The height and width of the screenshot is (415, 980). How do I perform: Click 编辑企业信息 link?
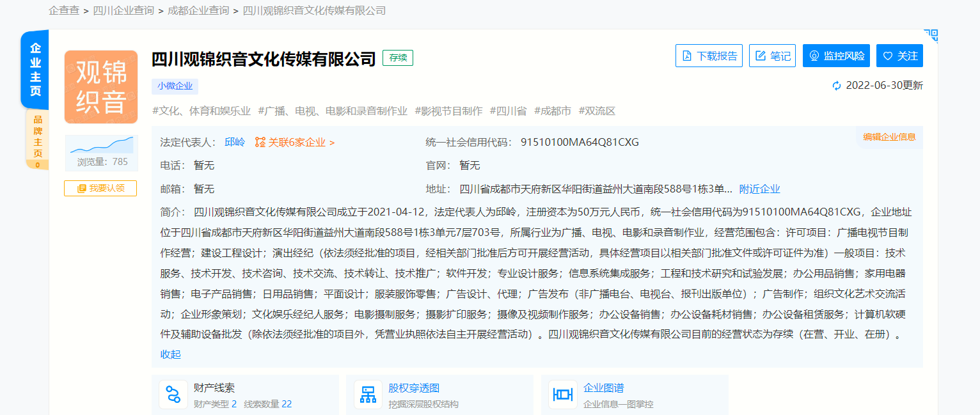pos(889,137)
